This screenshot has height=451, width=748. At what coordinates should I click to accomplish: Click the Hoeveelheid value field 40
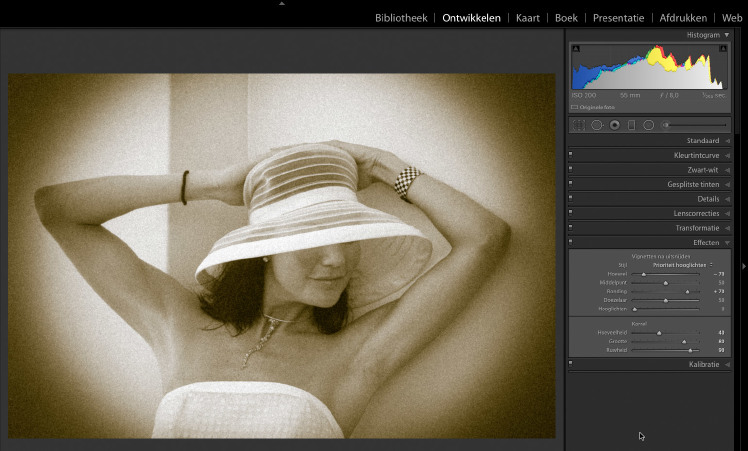point(721,333)
